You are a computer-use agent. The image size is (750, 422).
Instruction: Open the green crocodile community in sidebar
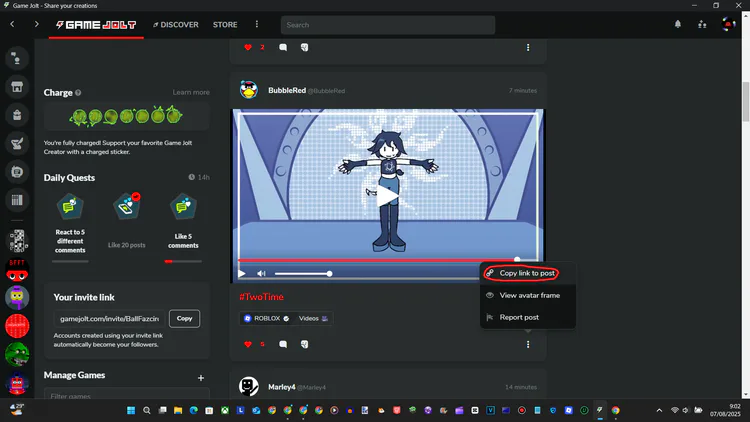pyautogui.click(x=17, y=355)
